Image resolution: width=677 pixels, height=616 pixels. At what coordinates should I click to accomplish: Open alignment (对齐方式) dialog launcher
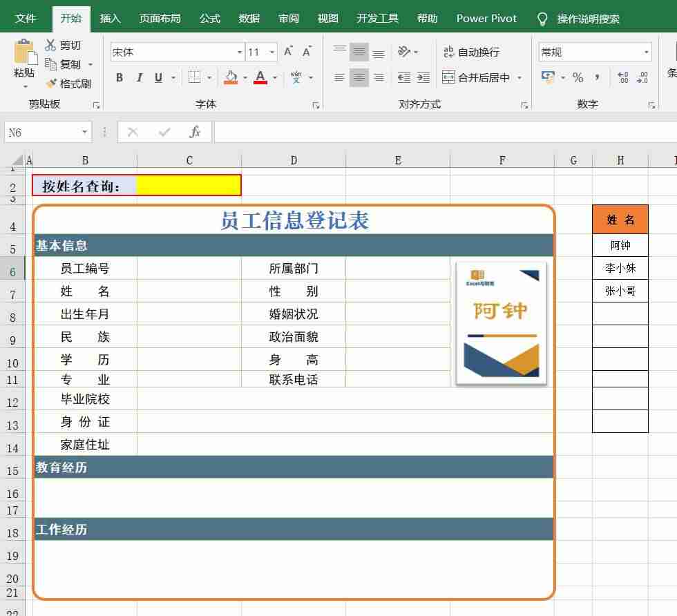point(524,106)
